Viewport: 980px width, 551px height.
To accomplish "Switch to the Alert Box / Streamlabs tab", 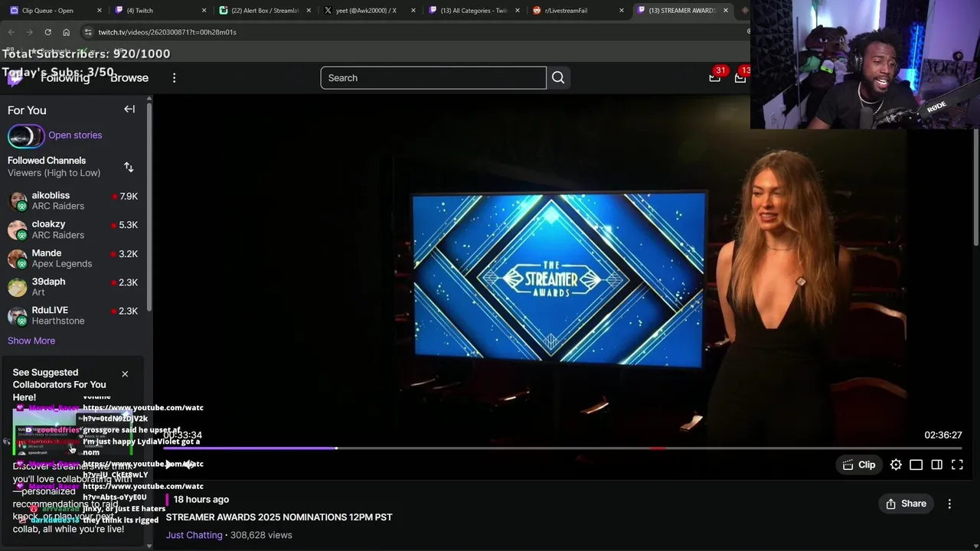I will (x=265, y=11).
